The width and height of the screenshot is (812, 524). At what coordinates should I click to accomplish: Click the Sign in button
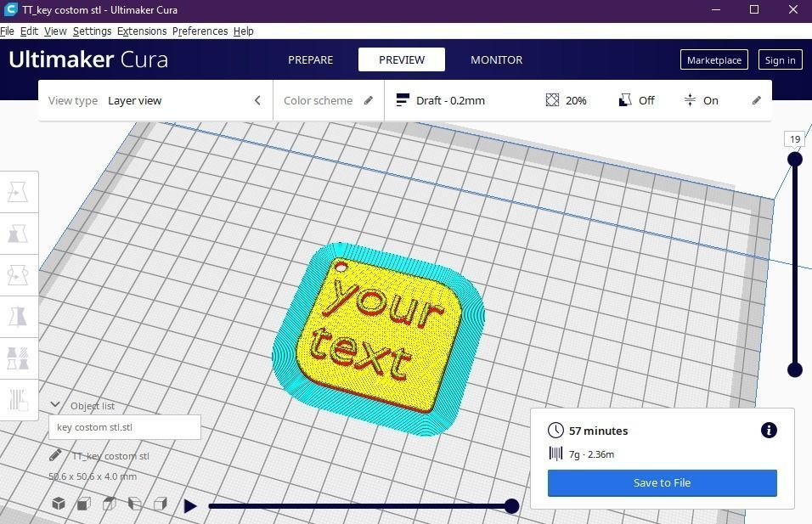[780, 60]
